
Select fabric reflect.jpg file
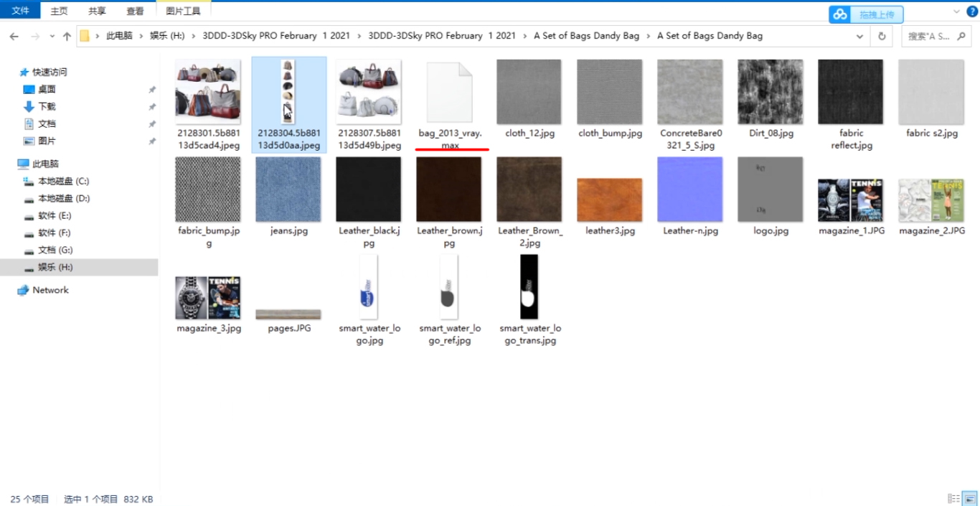pyautogui.click(x=851, y=92)
